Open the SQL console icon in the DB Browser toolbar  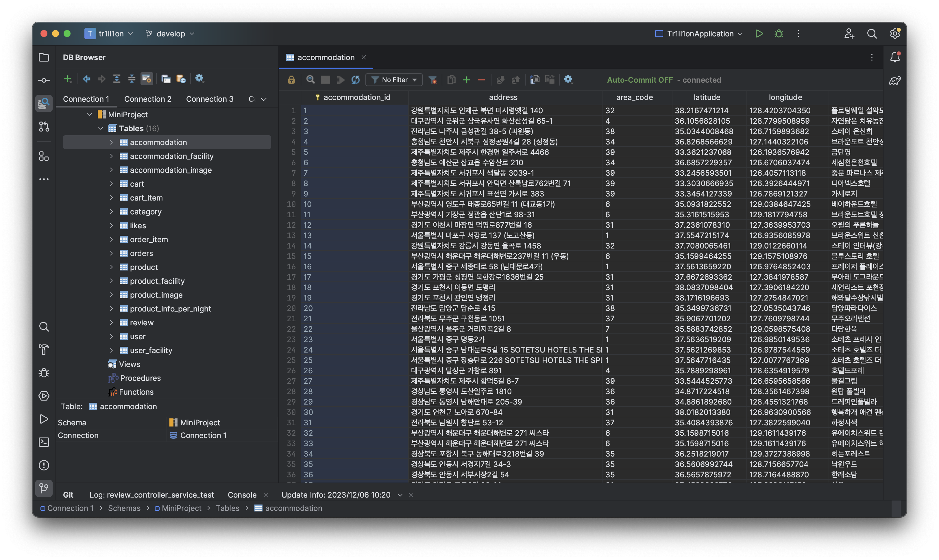[x=166, y=79]
